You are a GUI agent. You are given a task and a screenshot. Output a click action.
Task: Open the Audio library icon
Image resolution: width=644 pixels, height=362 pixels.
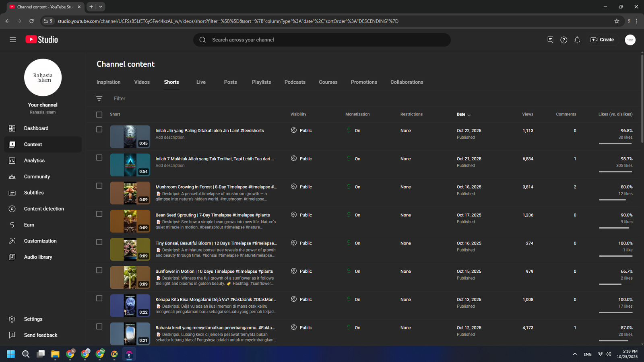pyautogui.click(x=12, y=257)
